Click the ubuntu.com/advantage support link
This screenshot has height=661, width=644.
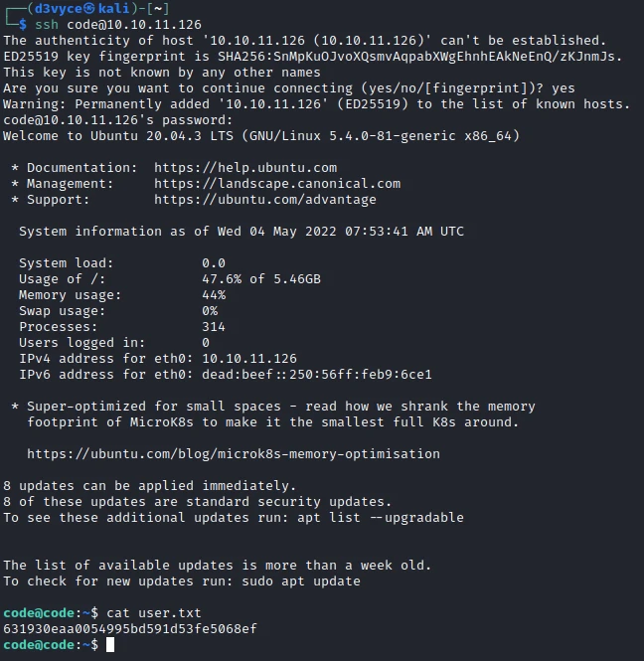(x=265, y=200)
